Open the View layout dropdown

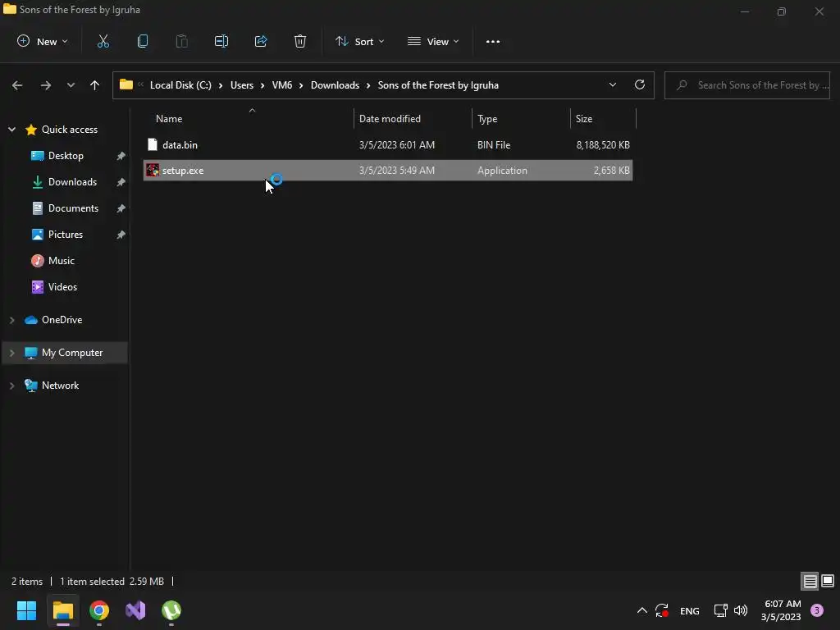(433, 41)
